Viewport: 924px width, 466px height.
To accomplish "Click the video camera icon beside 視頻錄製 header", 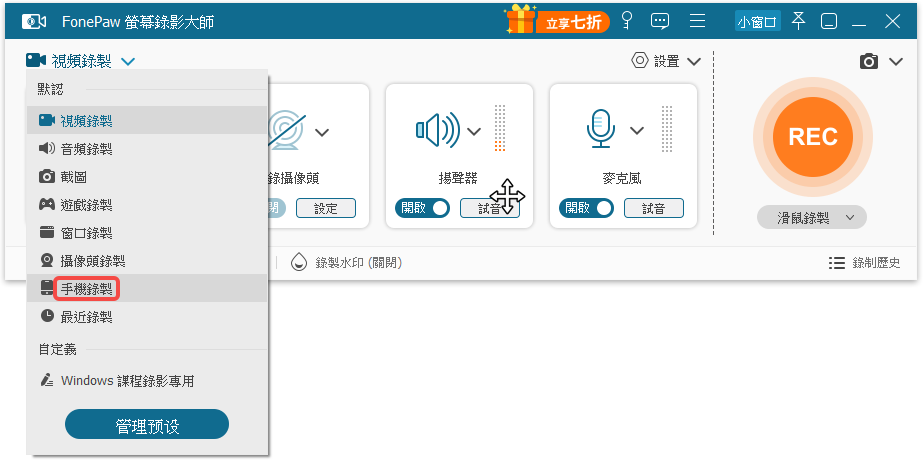I will click(x=36, y=60).
